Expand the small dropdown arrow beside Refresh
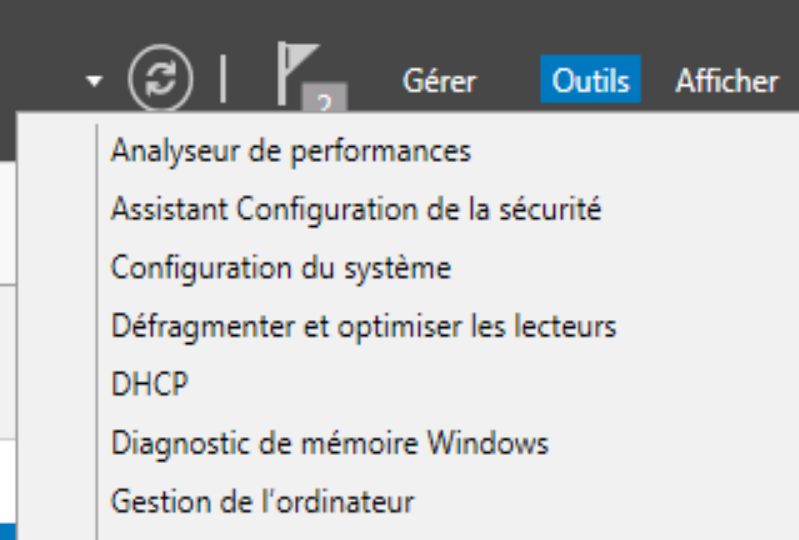799x540 pixels. point(94,80)
